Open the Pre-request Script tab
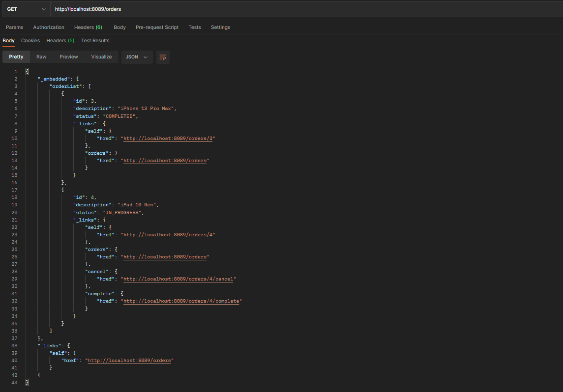 (x=157, y=27)
